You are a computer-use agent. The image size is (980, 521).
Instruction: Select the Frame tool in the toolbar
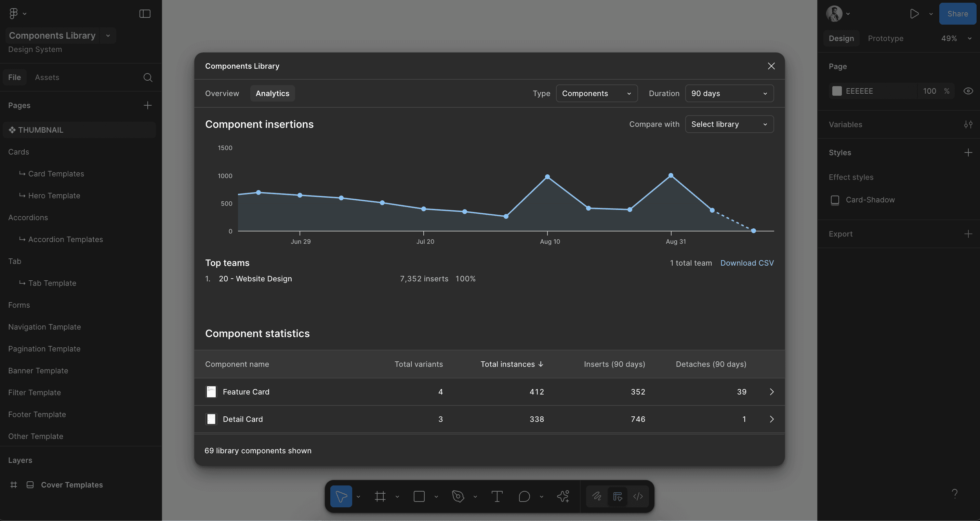380,496
